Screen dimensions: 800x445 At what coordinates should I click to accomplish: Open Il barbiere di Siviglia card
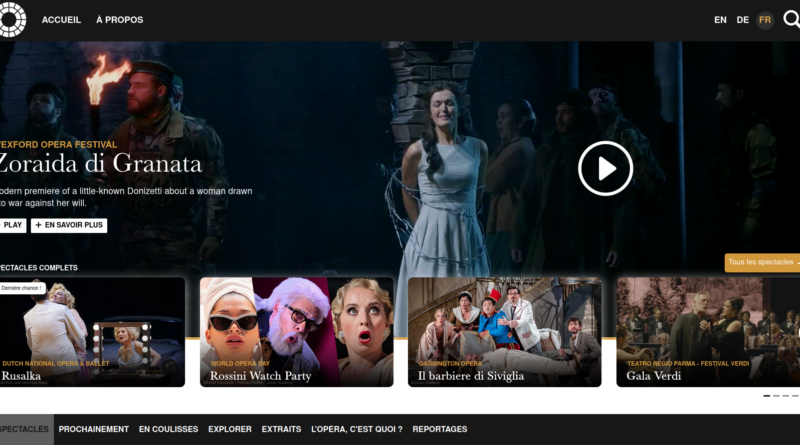[x=505, y=332]
